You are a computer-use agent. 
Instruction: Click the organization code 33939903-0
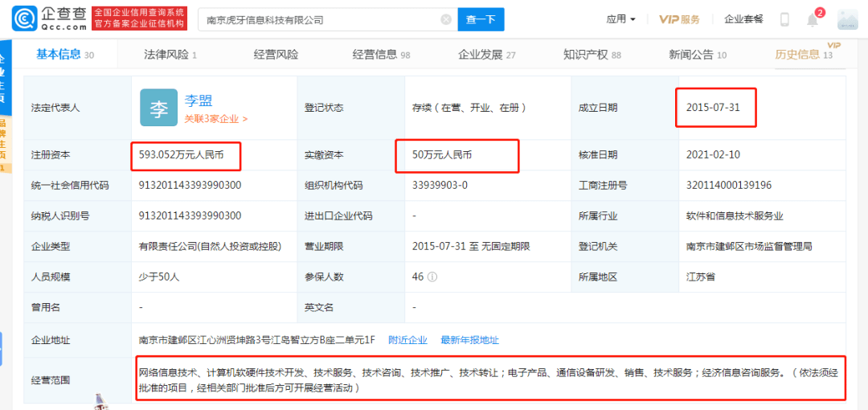(x=440, y=185)
